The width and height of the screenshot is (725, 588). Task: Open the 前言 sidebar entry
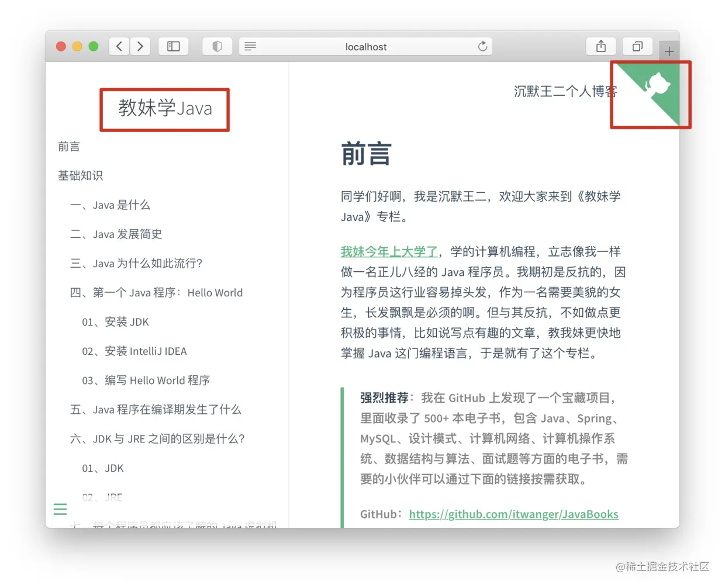tap(69, 146)
